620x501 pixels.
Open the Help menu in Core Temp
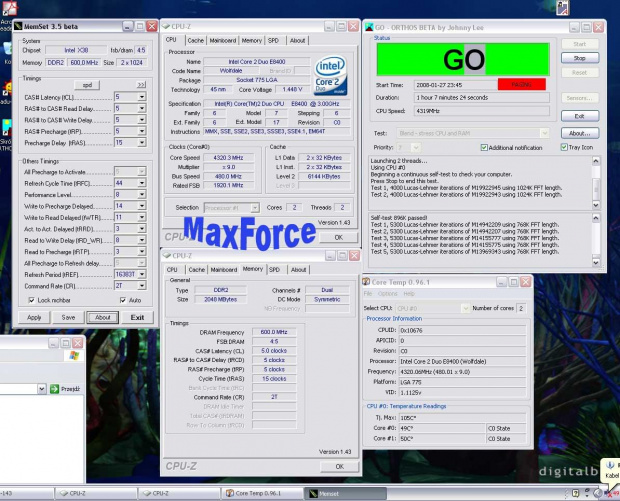coord(409,294)
